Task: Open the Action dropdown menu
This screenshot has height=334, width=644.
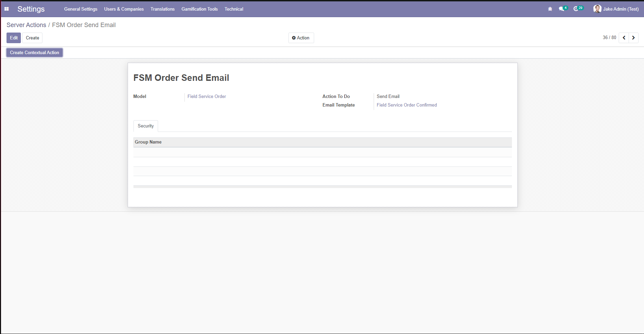Action: click(x=301, y=38)
